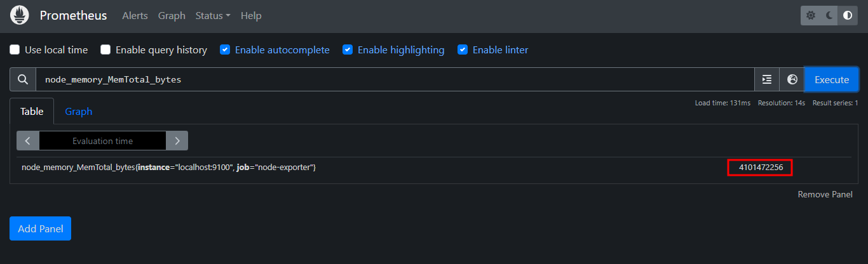Image resolution: width=868 pixels, height=264 pixels.
Task: Expand the Status dropdown menu
Action: 213,16
